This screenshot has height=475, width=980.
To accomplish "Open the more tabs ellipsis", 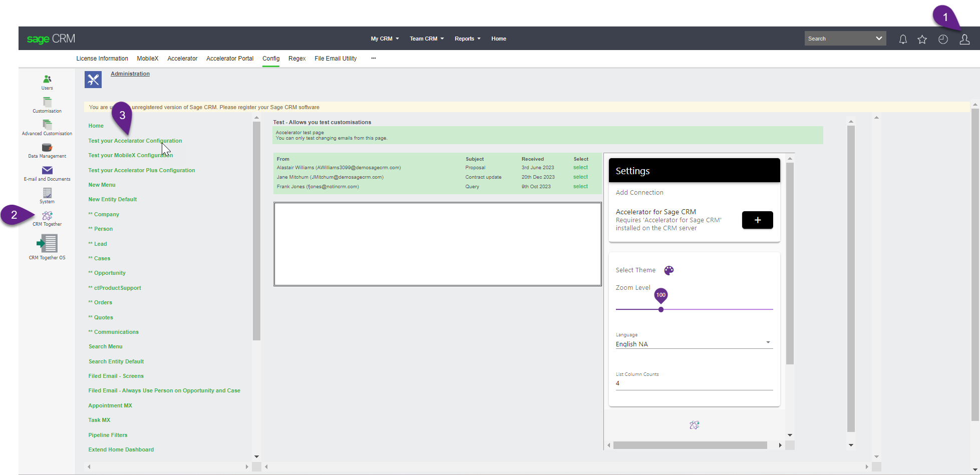I will pos(374,59).
